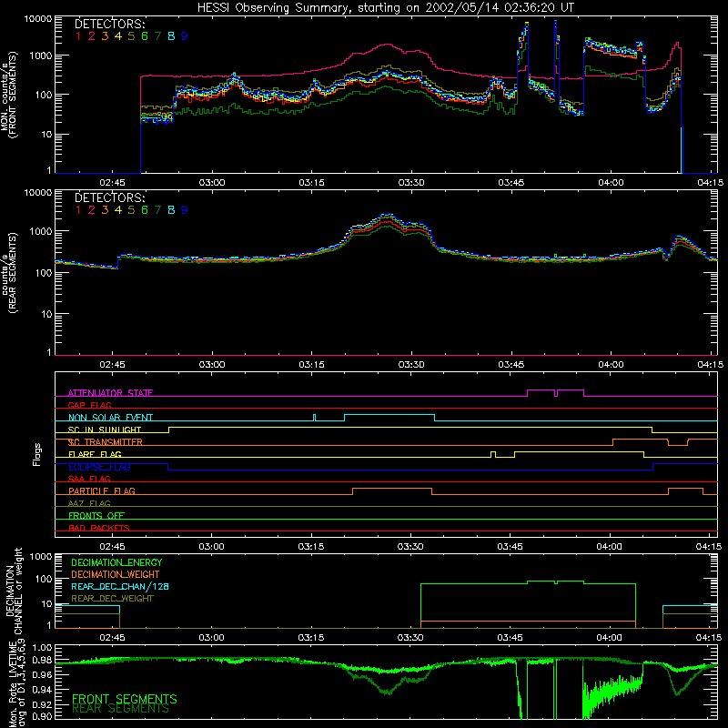Click the 0.94 tick on livetime axis
The height and width of the screenshot is (728, 728).
coord(42,690)
